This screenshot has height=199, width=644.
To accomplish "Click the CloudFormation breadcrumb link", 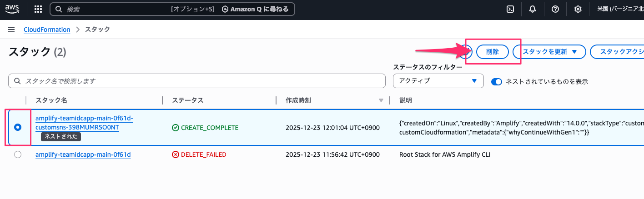I will pyautogui.click(x=47, y=30).
